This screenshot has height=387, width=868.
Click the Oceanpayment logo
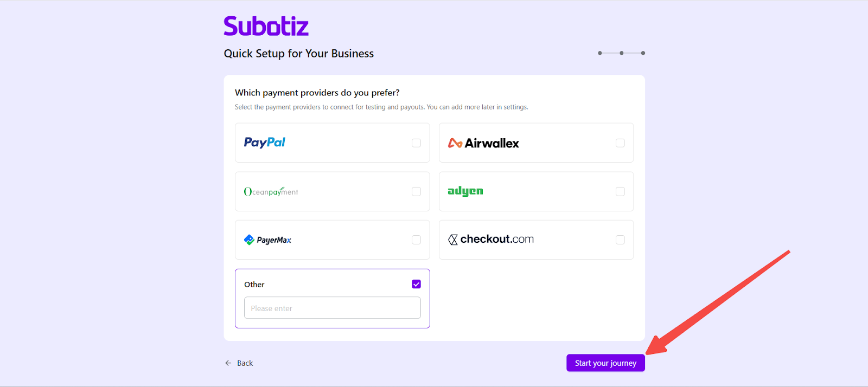271,191
